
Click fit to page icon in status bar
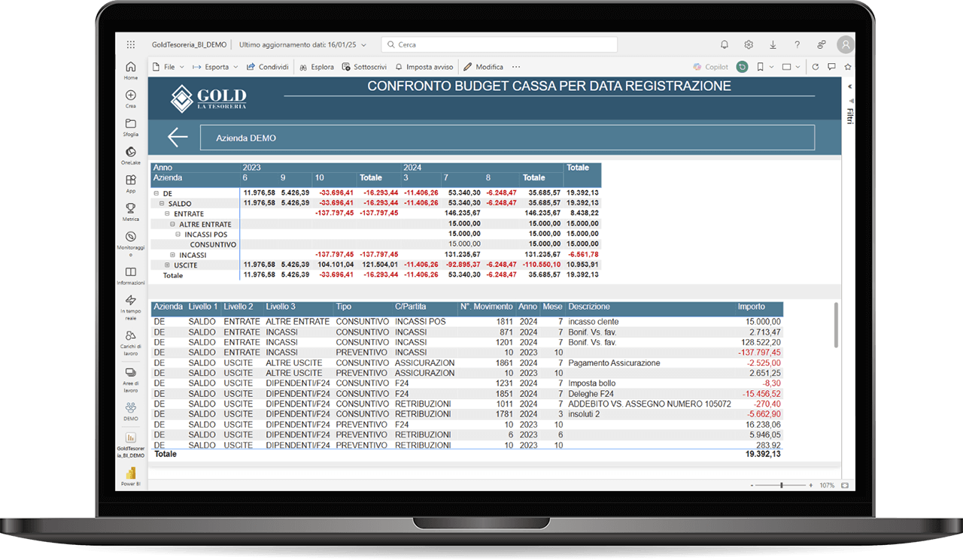click(x=846, y=486)
